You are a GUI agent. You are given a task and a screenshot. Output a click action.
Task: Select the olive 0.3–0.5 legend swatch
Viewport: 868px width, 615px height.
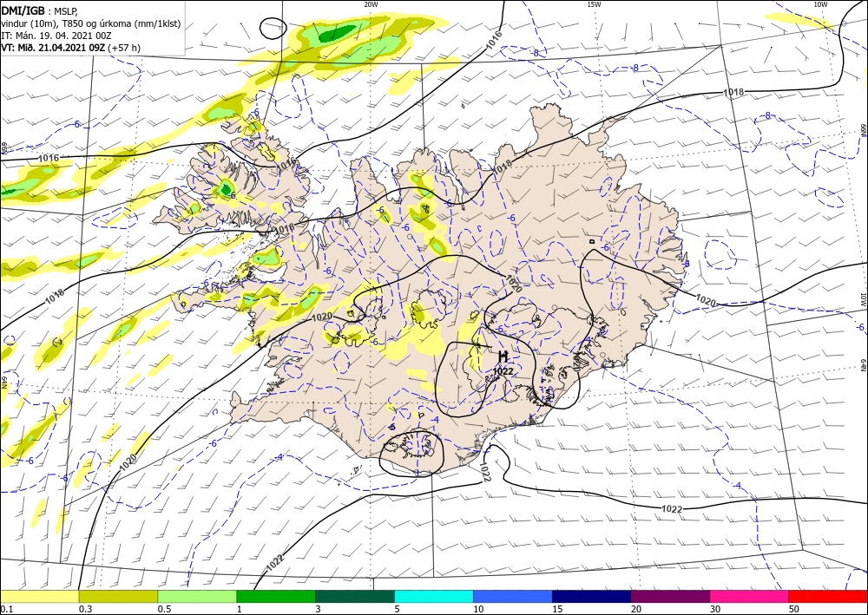118,597
